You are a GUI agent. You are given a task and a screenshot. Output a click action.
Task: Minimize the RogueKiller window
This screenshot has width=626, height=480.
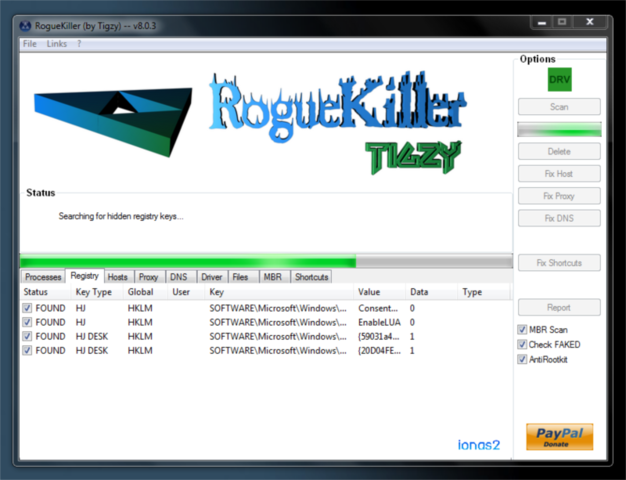coord(542,22)
